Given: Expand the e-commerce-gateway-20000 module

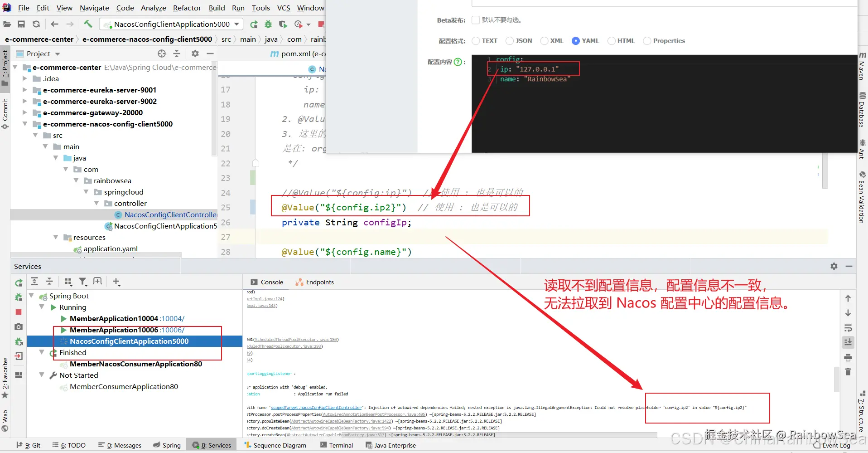Looking at the screenshot, I should click(x=25, y=112).
